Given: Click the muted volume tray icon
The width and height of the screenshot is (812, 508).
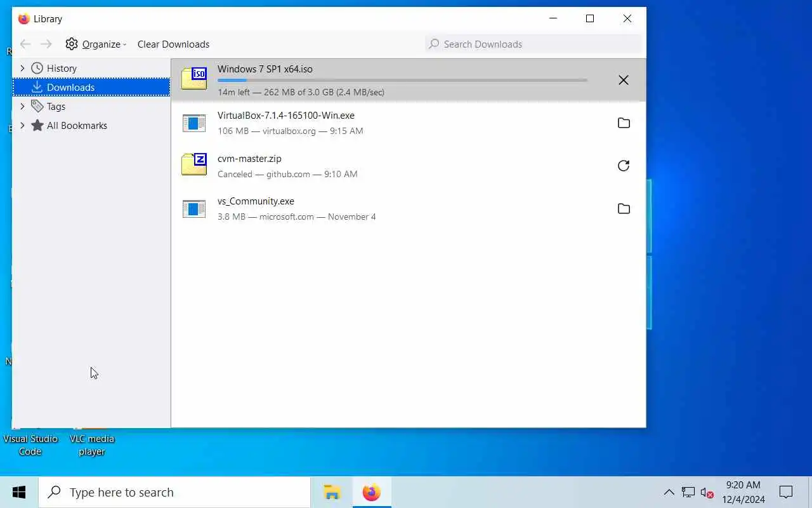Looking at the screenshot, I should (x=707, y=492).
